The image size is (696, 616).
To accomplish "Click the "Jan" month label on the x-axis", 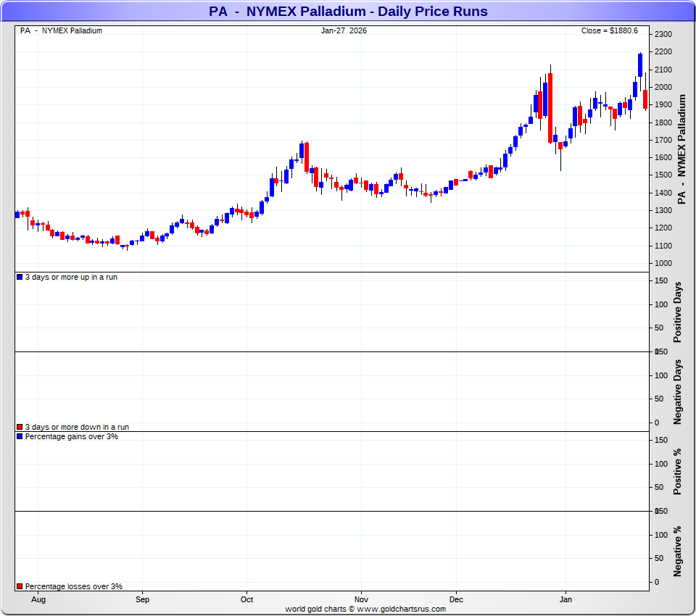I will click(x=565, y=599).
